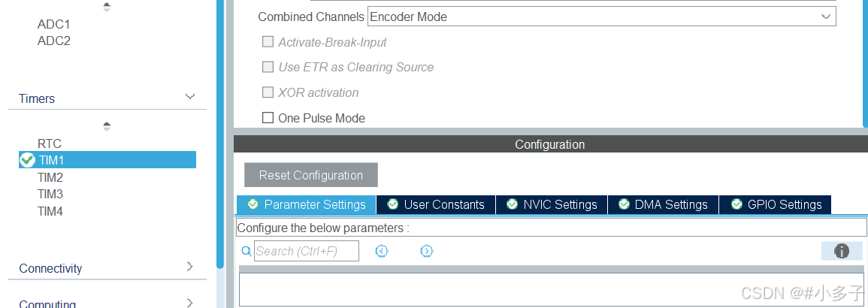Image resolution: width=868 pixels, height=308 pixels.
Task: Click the Reset Configuration button
Action: click(x=311, y=175)
